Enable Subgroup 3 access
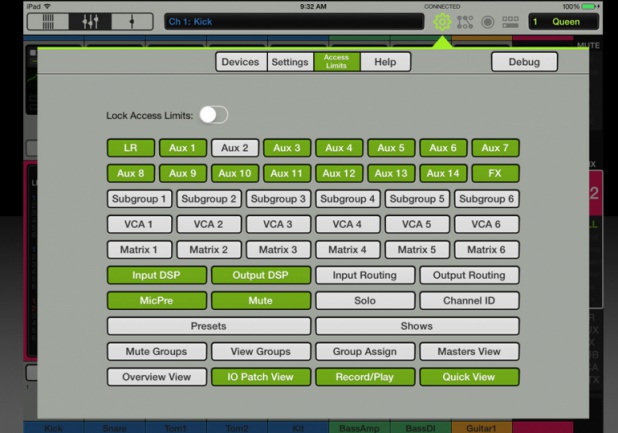 point(278,199)
